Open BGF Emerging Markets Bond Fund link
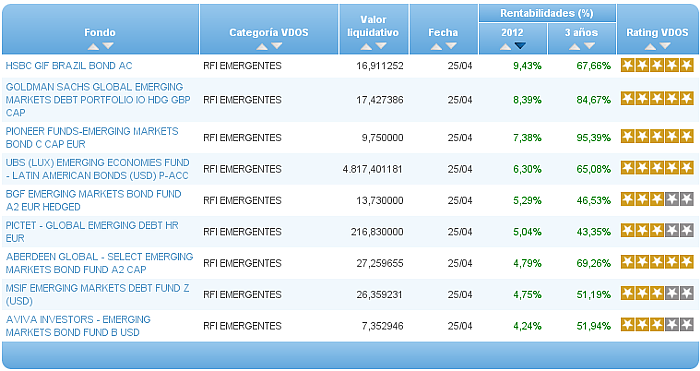Image resolution: width=700 pixels, height=371 pixels. pos(93,200)
